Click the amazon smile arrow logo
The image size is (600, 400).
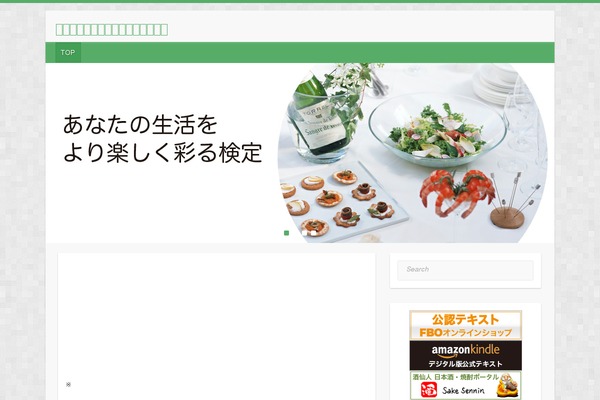pos(446,356)
